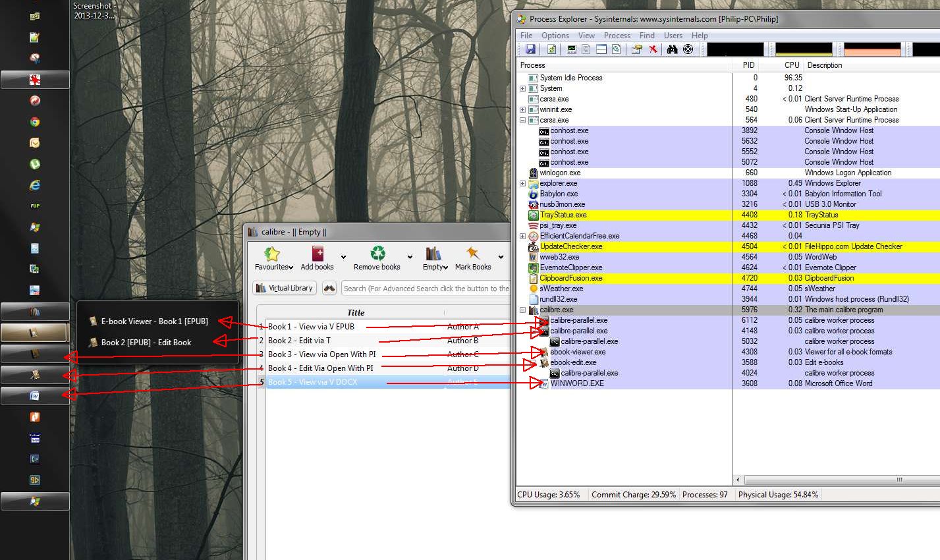Click the red X Kill Process icon
This screenshot has height=560, width=940.
[x=653, y=49]
